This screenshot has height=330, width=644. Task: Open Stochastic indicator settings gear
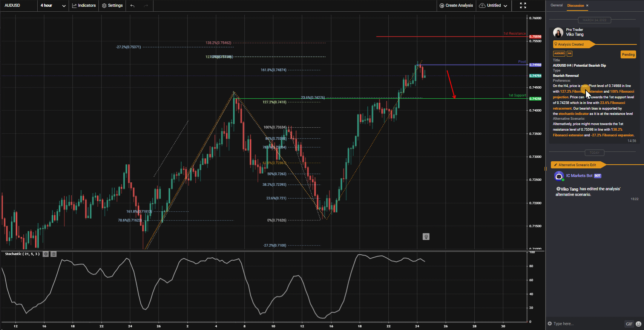(x=46, y=254)
